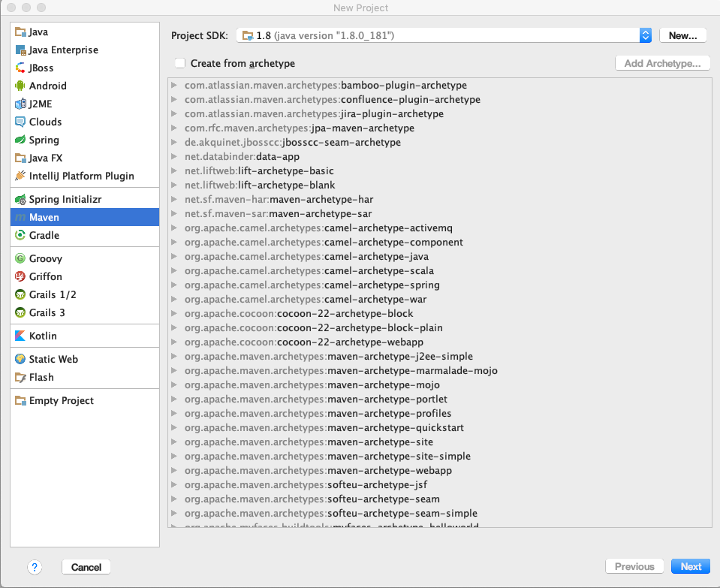Image resolution: width=720 pixels, height=588 pixels.
Task: Click the New... SDK button
Action: pos(682,35)
